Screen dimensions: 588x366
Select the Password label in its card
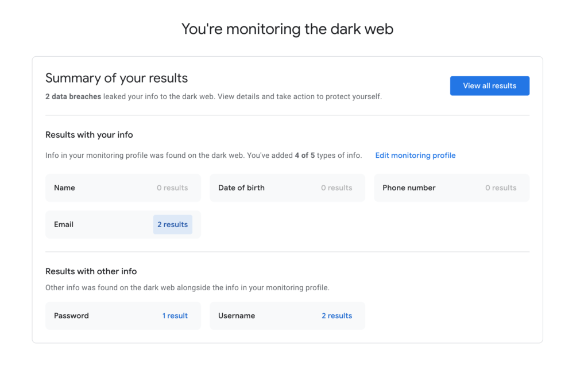point(71,316)
